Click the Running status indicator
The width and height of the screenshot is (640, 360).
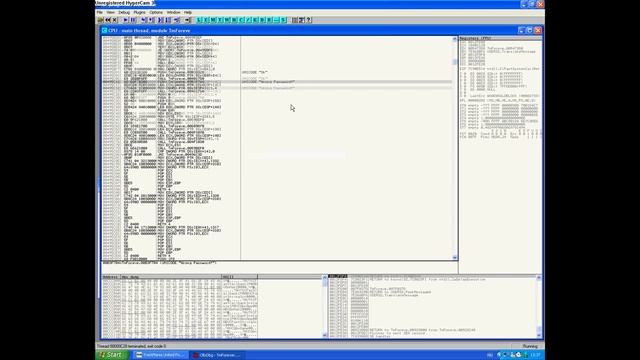530,346
